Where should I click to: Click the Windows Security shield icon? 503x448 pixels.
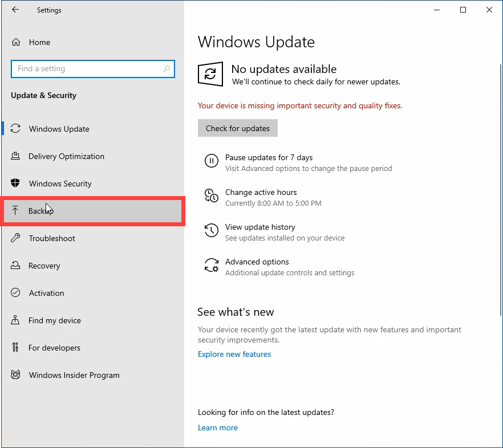point(15,183)
